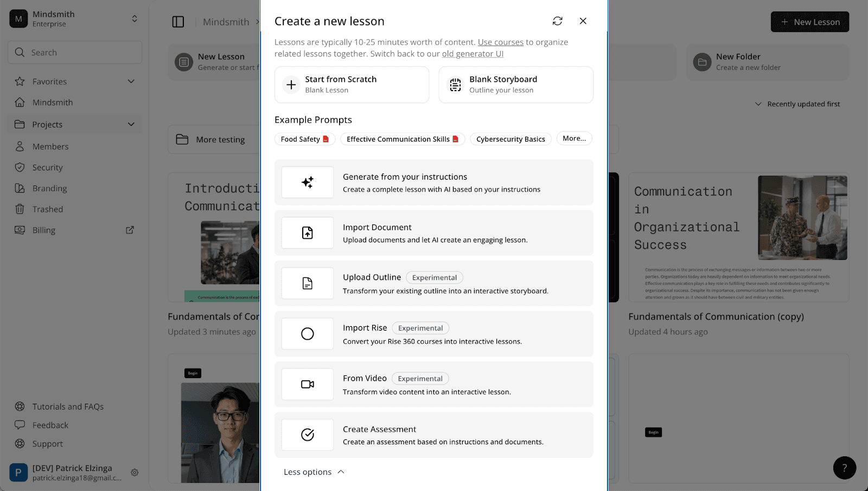868x491 pixels.
Task: Select the Cybersecurity Basics example prompt
Action: coord(510,139)
